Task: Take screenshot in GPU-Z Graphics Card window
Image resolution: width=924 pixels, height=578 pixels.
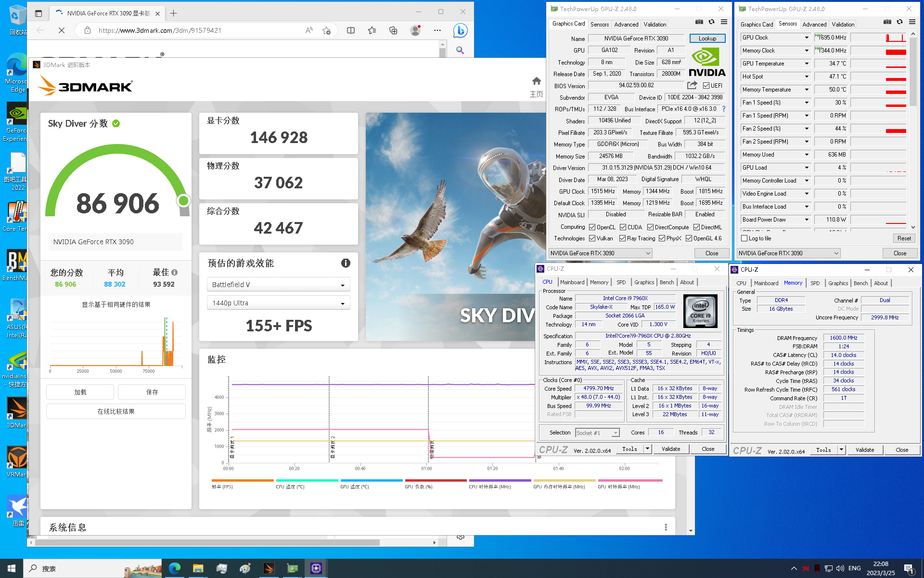Action: point(699,22)
